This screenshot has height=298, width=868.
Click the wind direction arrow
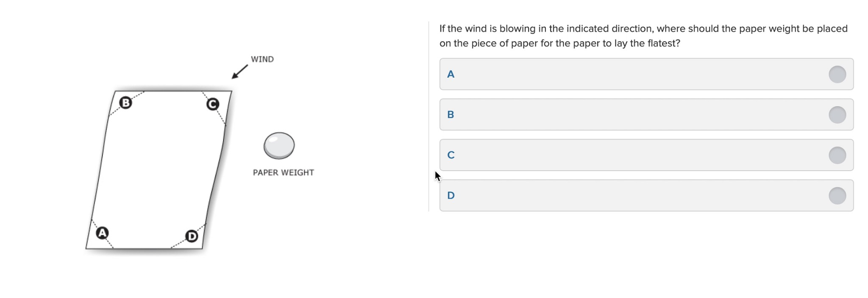pyautogui.click(x=239, y=71)
